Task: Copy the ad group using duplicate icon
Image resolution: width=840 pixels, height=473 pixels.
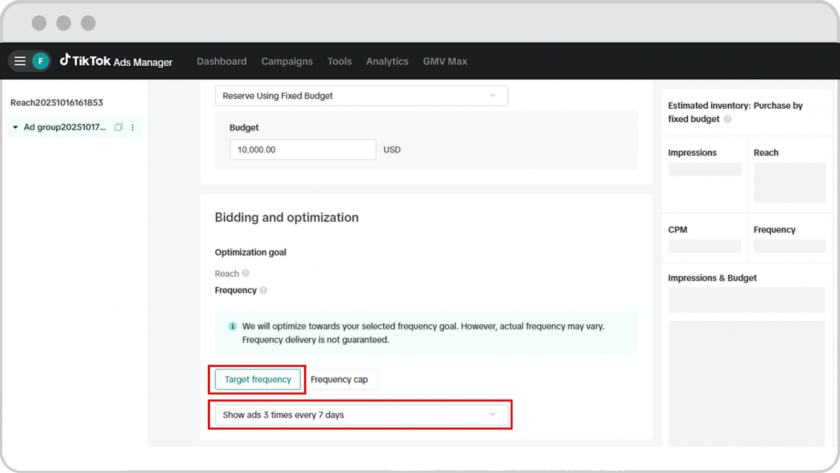Action: 119,128
